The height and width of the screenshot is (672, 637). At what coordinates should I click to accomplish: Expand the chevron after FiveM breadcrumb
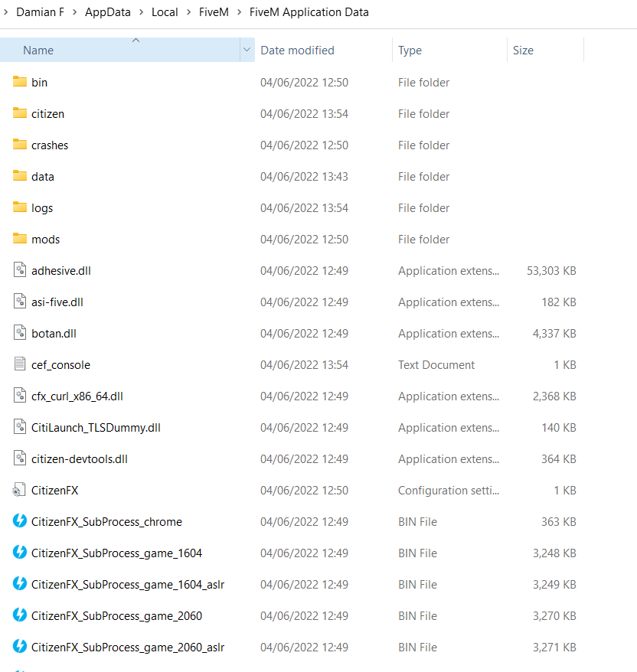point(239,12)
